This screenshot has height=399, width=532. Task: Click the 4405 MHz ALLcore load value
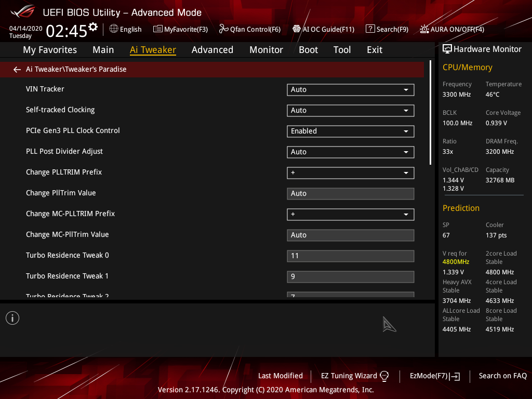[456, 329]
